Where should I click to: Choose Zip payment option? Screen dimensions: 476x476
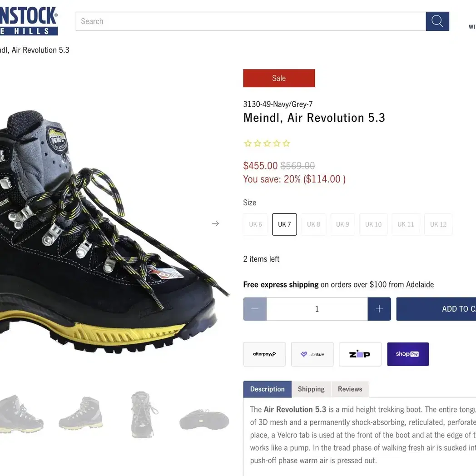click(360, 354)
